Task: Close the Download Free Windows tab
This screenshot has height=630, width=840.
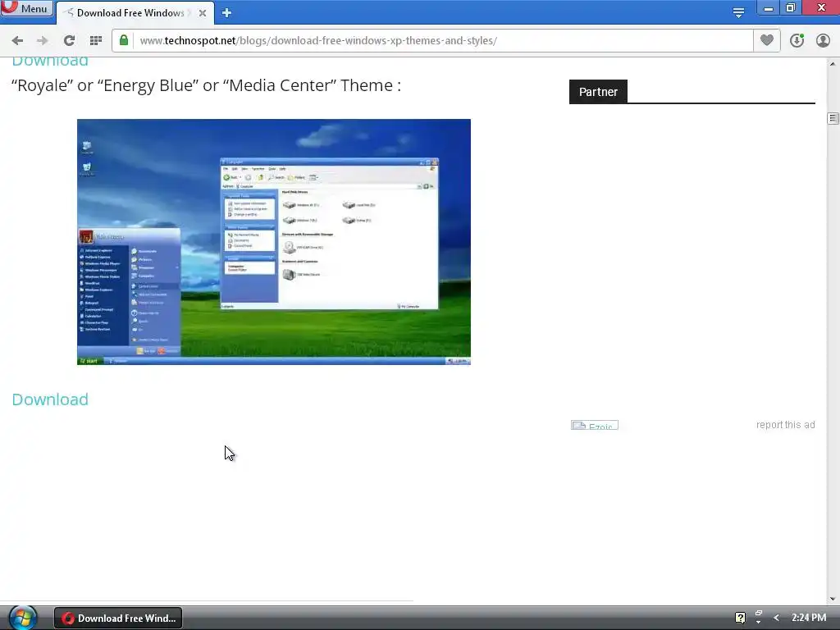Action: click(203, 13)
